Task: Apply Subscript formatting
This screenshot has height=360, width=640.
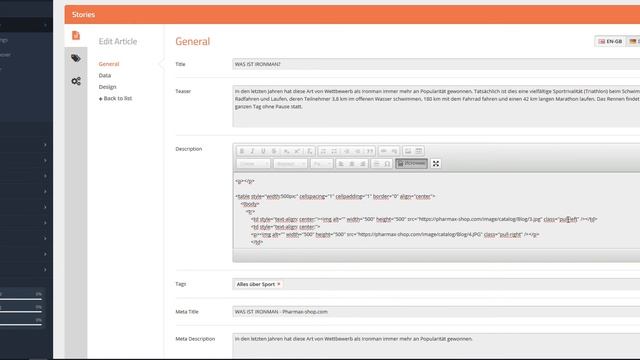Action: (287, 151)
